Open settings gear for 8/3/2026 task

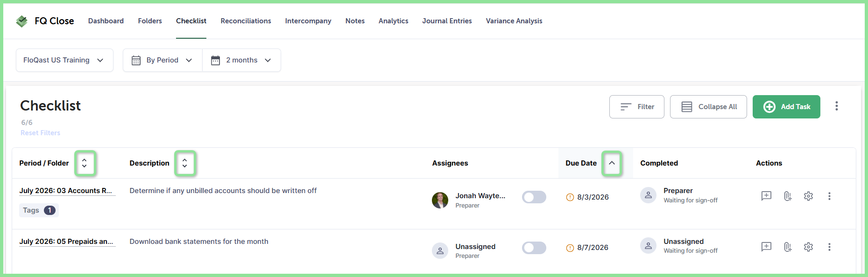click(808, 196)
